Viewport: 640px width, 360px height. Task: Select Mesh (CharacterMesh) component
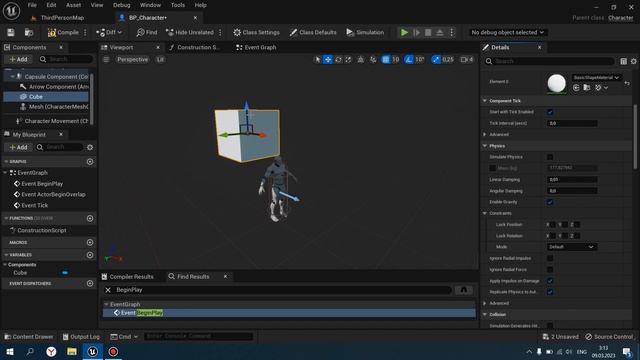(x=54, y=107)
